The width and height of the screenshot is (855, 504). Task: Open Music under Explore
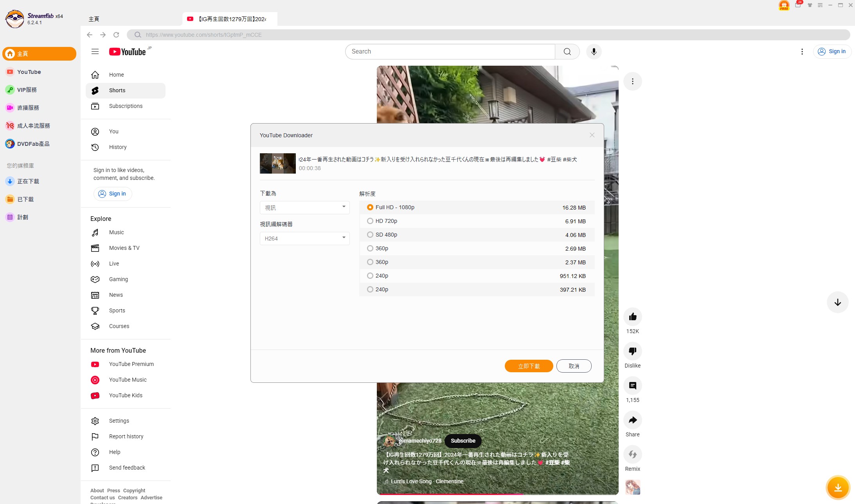tap(126, 232)
